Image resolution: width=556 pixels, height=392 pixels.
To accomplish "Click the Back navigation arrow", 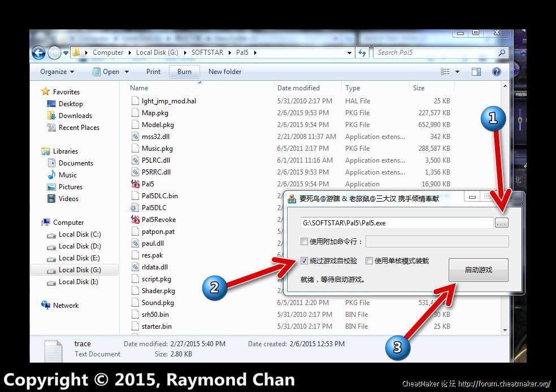I will [x=38, y=53].
